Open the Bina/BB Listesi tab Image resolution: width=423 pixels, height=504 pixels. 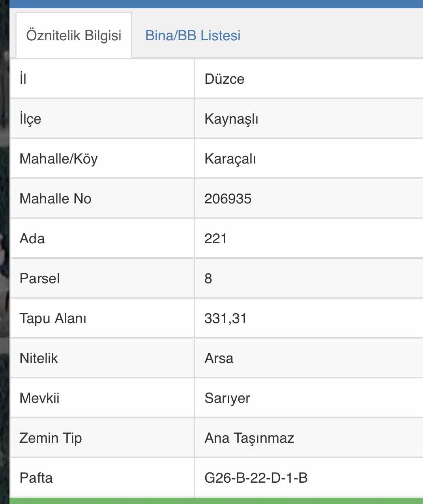point(193,36)
